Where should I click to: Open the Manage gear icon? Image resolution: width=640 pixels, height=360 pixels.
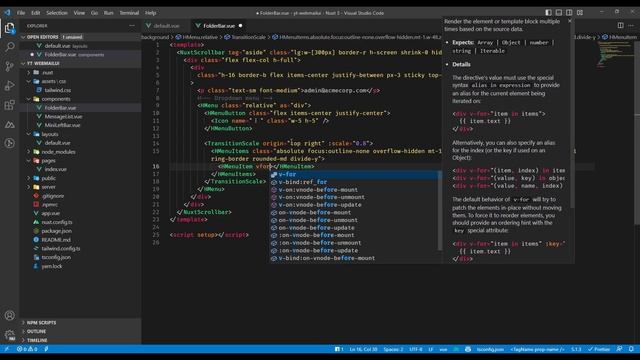(x=9, y=335)
